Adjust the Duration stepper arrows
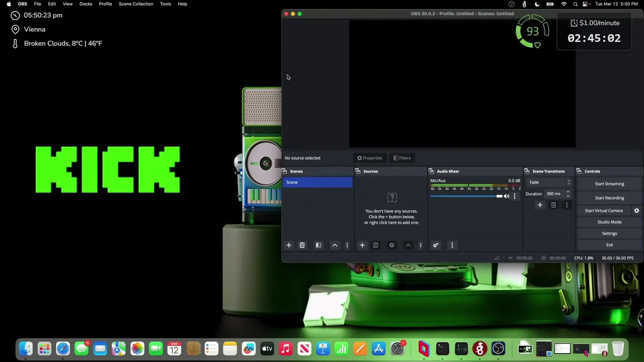The width and height of the screenshot is (644, 362). click(x=568, y=194)
